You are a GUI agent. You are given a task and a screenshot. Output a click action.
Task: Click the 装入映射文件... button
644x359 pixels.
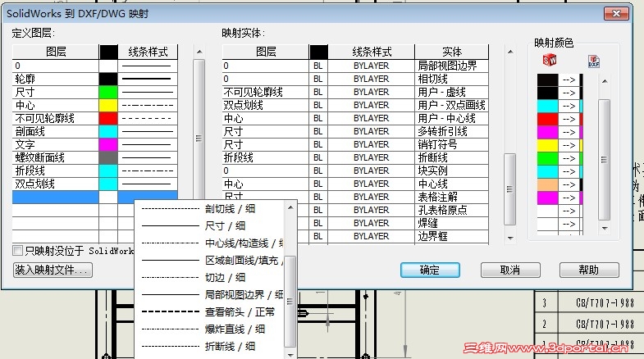click(53, 270)
